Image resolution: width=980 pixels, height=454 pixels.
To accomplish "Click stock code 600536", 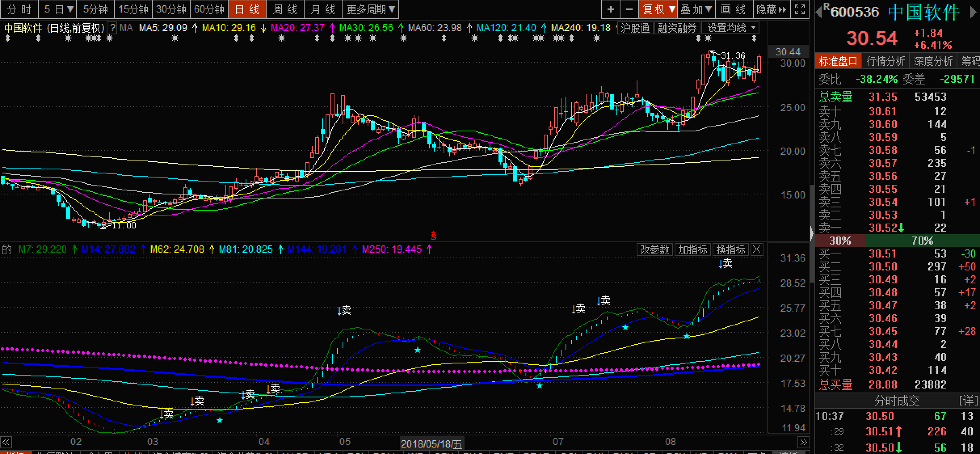I will coord(855,12).
